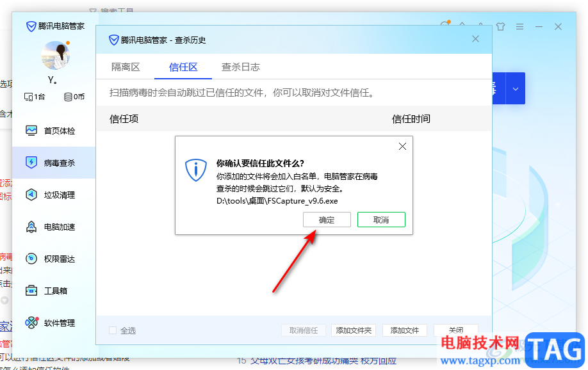Open the 查杀日志 tab
Screen dimensions: 588x370
[240, 67]
